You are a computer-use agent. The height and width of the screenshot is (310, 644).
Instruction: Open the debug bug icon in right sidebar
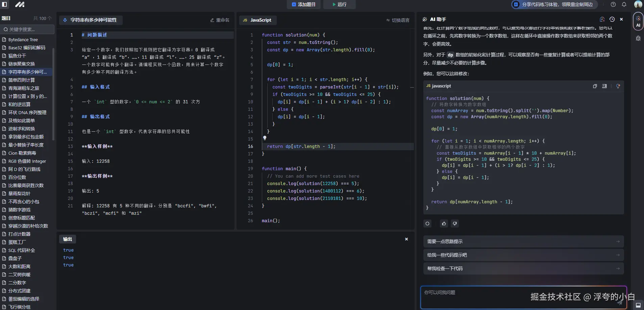[638, 38]
